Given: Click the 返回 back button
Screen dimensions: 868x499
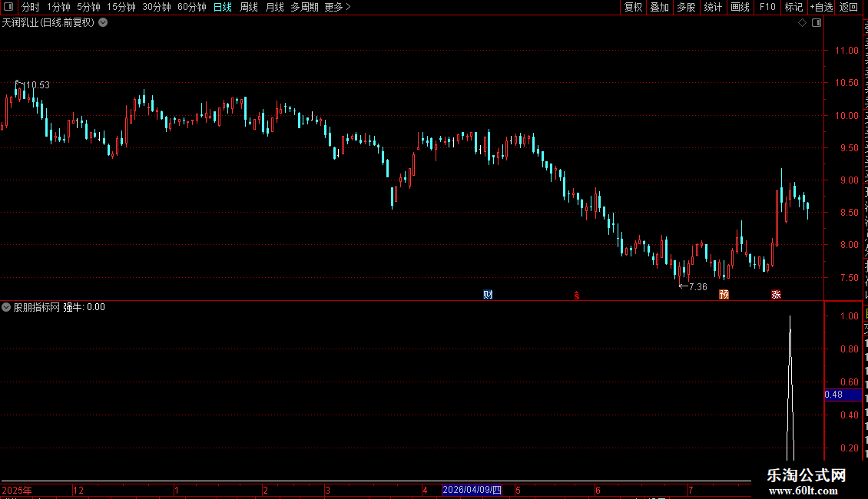Looking at the screenshot, I should [x=849, y=7].
